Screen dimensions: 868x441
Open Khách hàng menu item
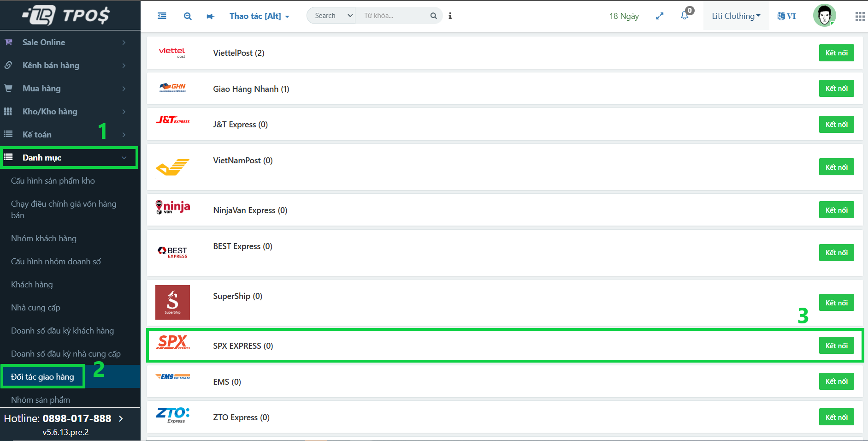[x=32, y=285]
